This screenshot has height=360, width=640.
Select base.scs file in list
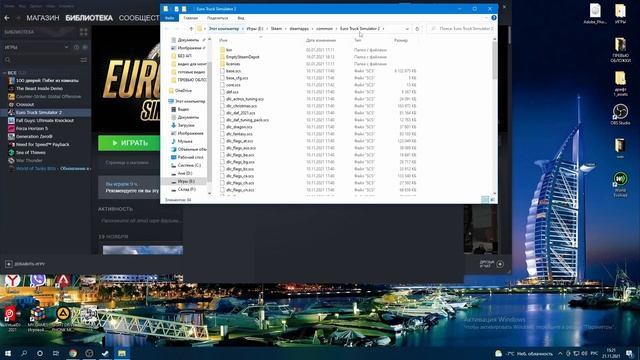[x=233, y=71]
